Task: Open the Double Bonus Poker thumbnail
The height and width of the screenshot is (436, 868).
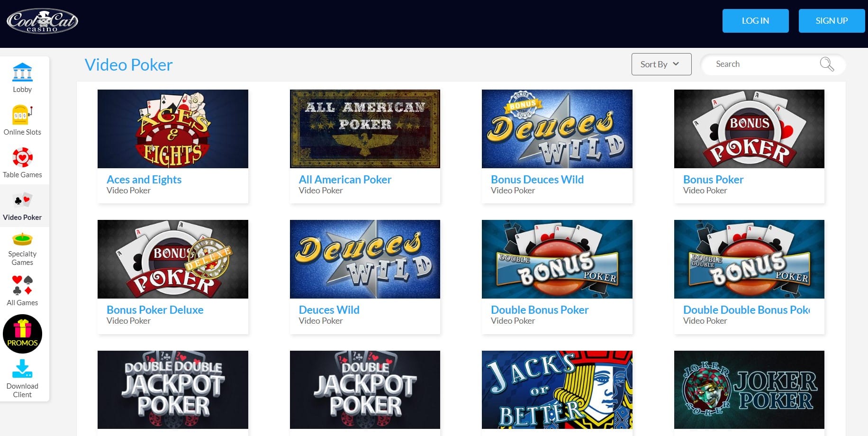Action: pyautogui.click(x=557, y=259)
